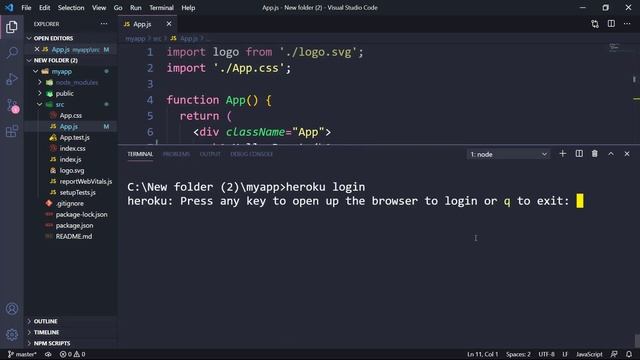Open logo.svg in the file tree
The image size is (640, 360).
point(72,171)
